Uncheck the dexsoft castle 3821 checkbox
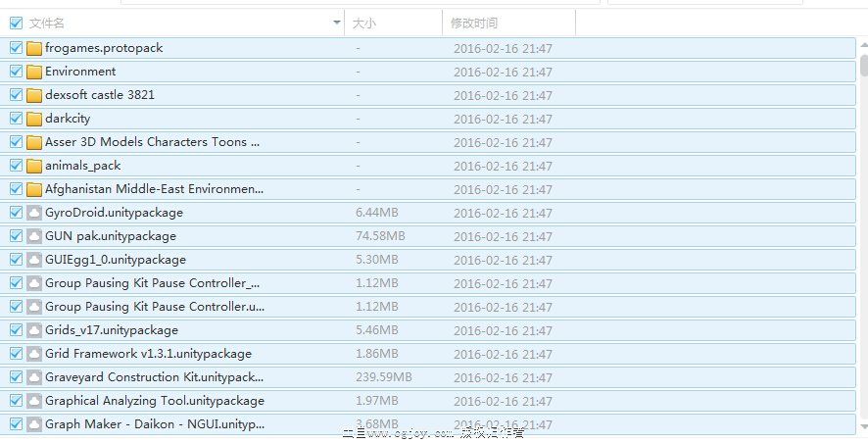 (x=16, y=95)
